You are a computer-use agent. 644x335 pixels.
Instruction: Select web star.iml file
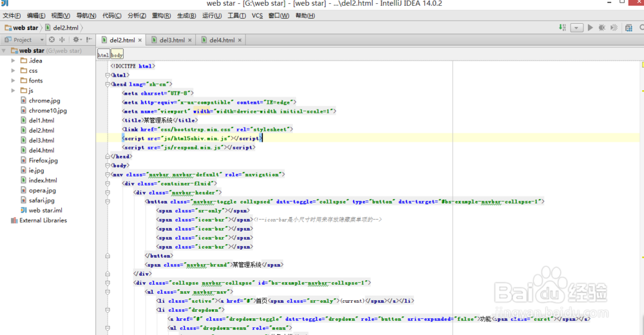(x=41, y=210)
